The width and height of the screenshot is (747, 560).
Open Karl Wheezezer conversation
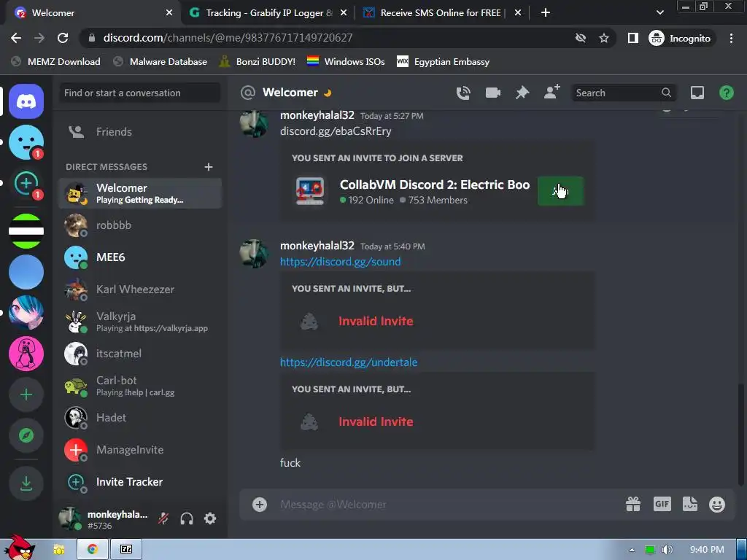click(140, 289)
